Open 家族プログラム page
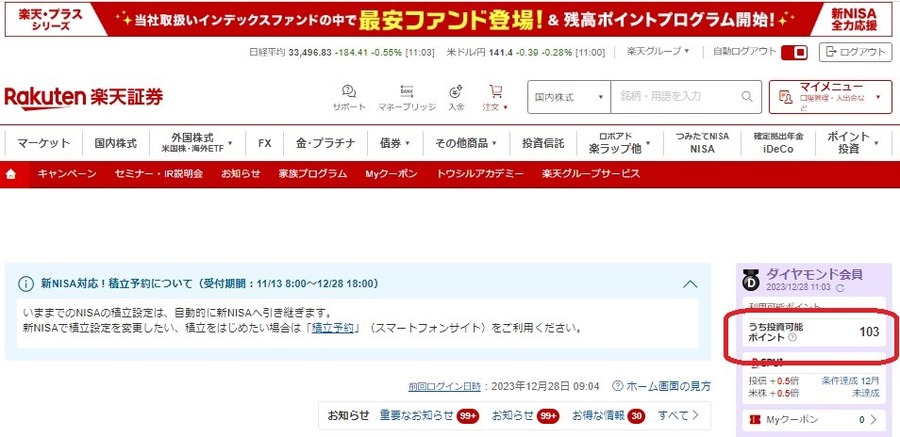 click(313, 174)
